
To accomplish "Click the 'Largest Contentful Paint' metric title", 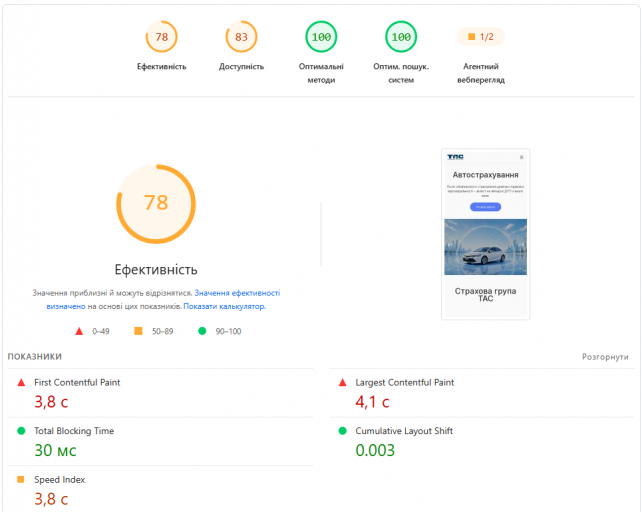I will (405, 383).
